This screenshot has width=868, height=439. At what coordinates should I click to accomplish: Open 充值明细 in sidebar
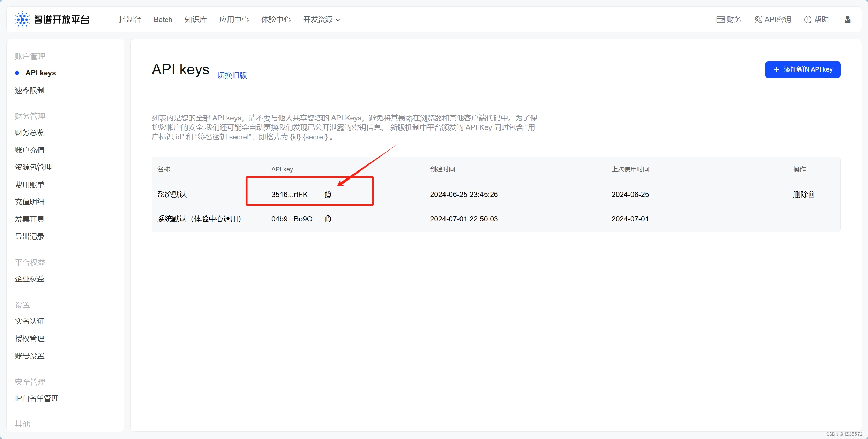tap(30, 202)
